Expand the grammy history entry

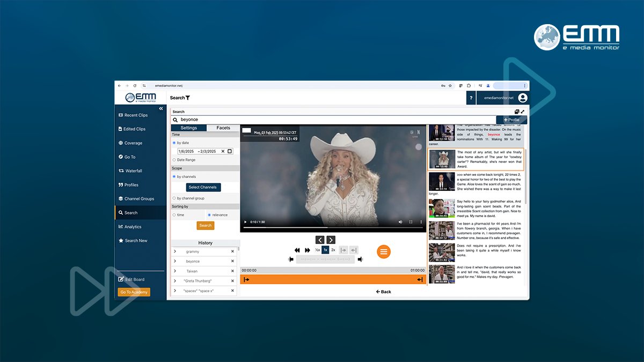tap(175, 252)
